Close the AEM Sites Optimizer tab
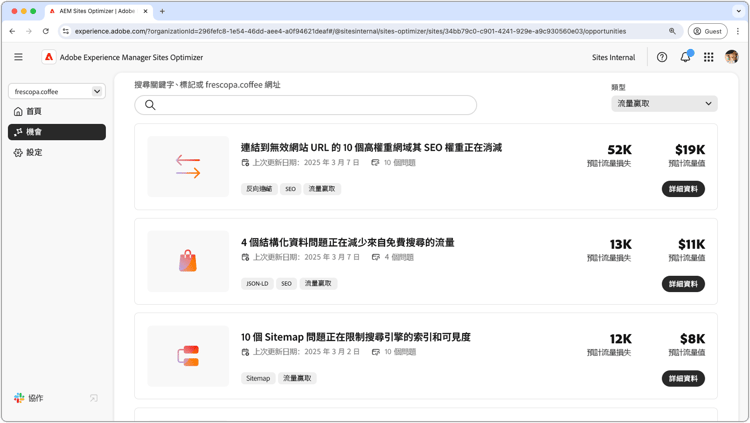 coord(146,11)
